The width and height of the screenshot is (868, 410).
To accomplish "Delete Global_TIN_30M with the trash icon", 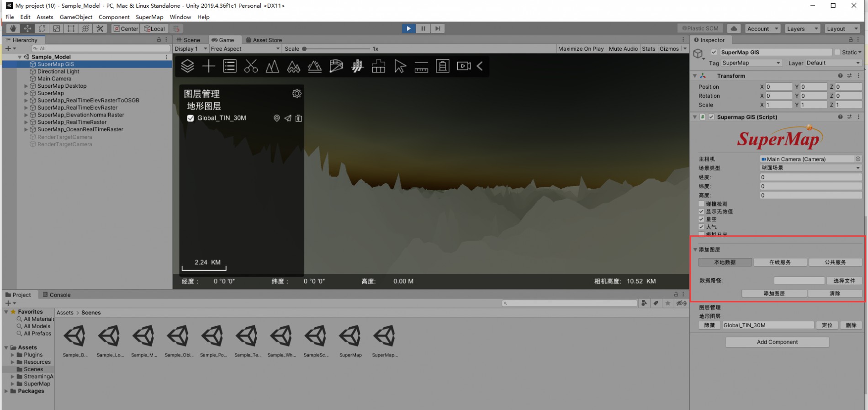I will [x=299, y=118].
